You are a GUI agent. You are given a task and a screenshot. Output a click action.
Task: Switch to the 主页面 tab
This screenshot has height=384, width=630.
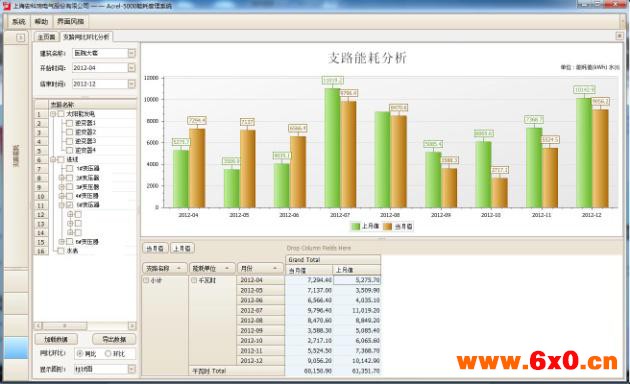tap(47, 37)
